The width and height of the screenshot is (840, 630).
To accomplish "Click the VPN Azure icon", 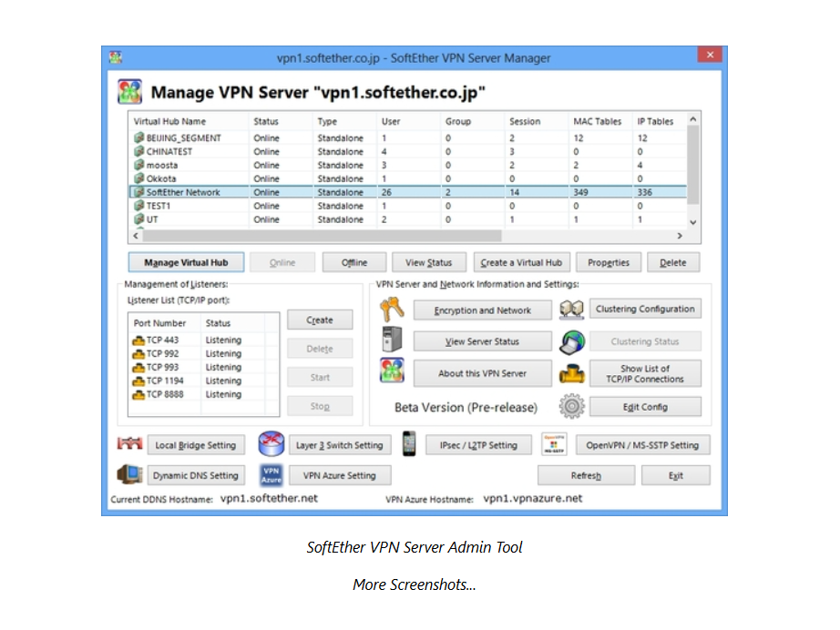I will (x=271, y=474).
